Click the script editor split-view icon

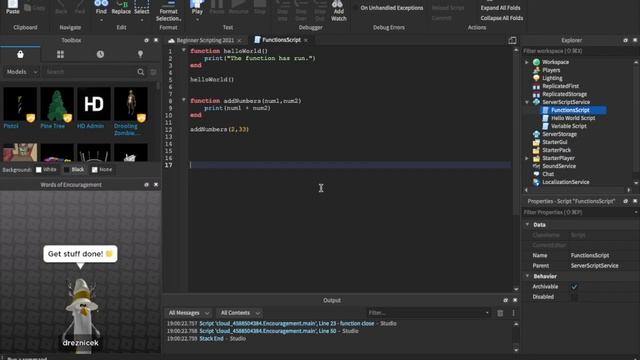pos(512,40)
